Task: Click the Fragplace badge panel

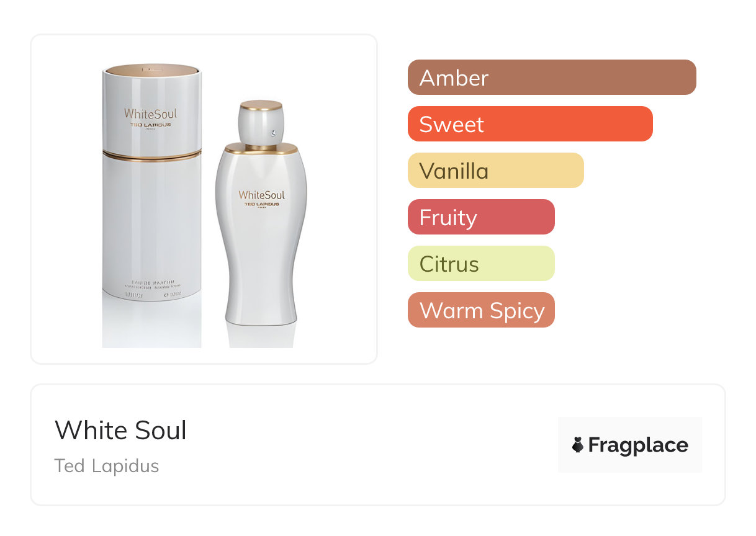Action: point(630,445)
